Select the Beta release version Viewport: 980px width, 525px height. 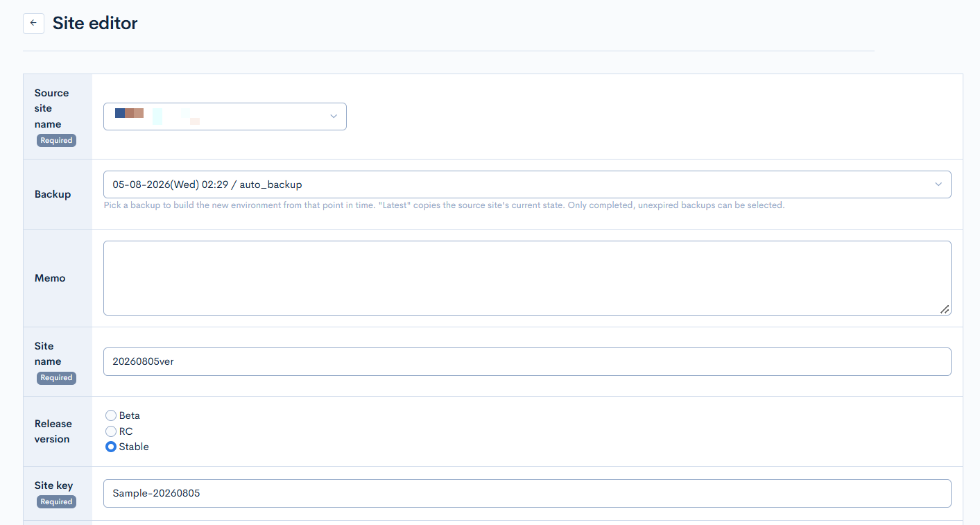click(111, 415)
